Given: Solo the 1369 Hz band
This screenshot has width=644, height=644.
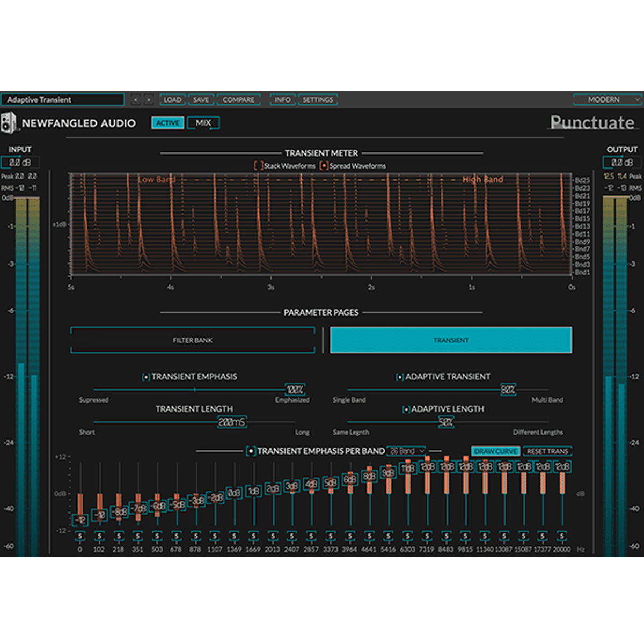Looking at the screenshot, I should [235, 536].
